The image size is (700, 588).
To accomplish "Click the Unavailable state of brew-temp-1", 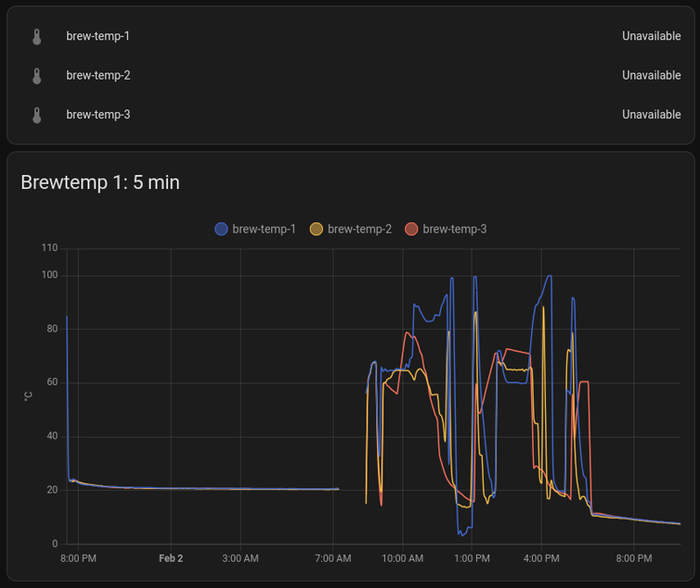I will point(651,37).
